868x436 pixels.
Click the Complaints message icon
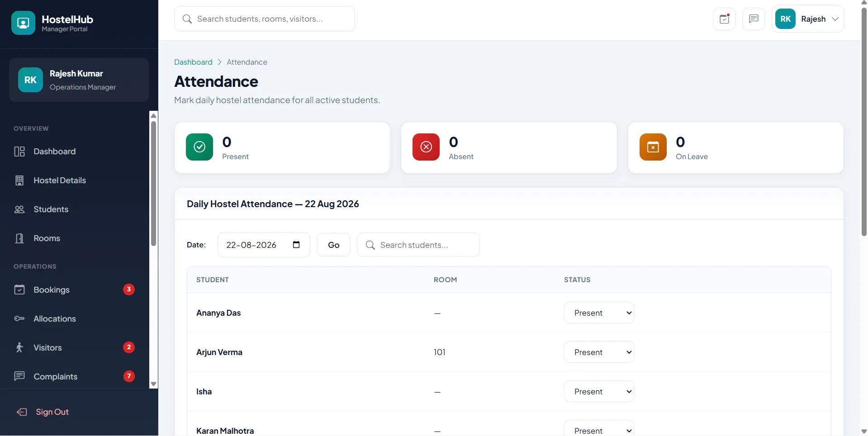pos(19,376)
